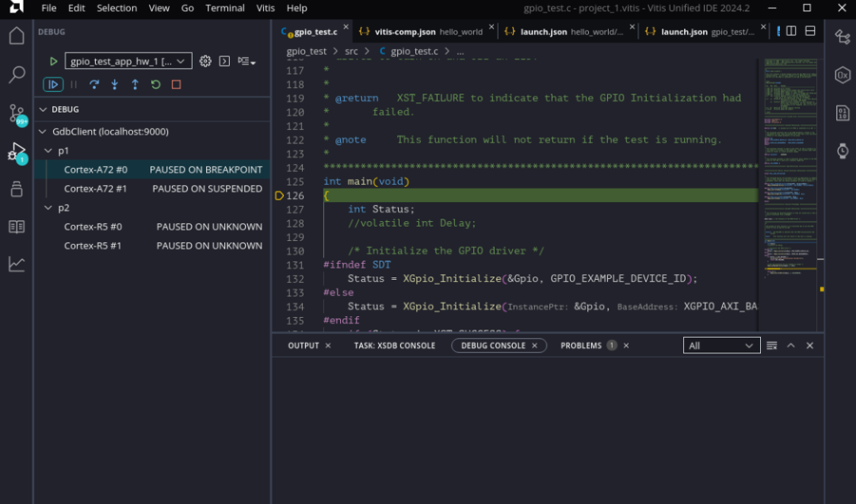Open the Go menu
This screenshot has height=504, width=856.
point(187,8)
